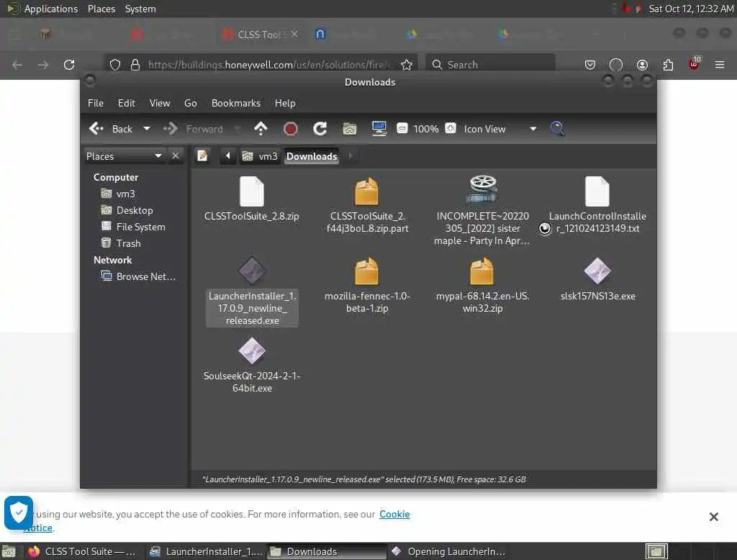Viewport: 737px width, 560px height.
Task: Click the Firefox reload page button
Action: (69, 64)
